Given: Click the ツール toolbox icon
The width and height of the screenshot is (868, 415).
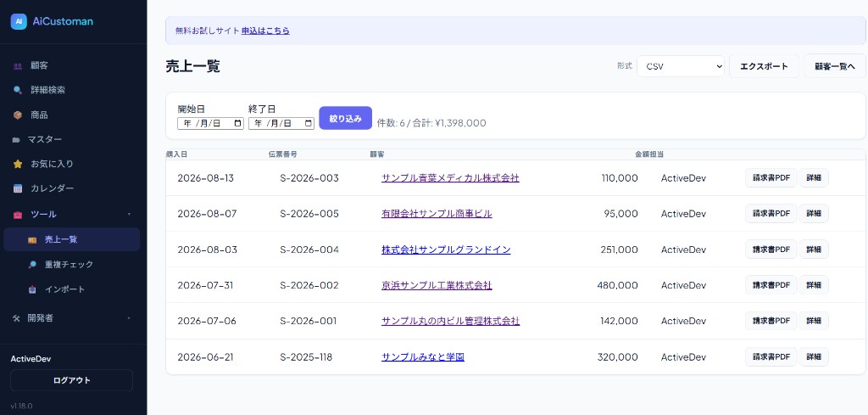Looking at the screenshot, I should click(18, 215).
